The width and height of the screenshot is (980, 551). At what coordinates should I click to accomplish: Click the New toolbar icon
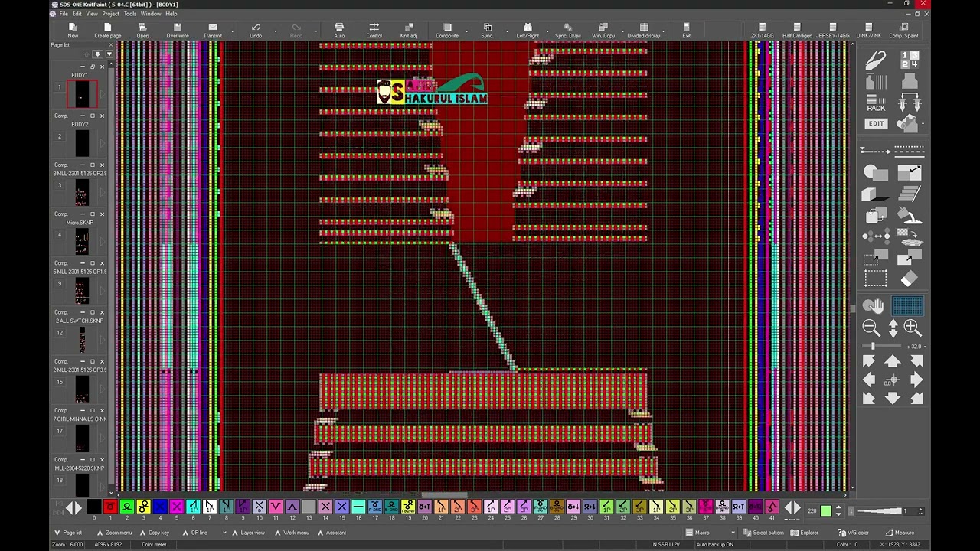tap(73, 31)
